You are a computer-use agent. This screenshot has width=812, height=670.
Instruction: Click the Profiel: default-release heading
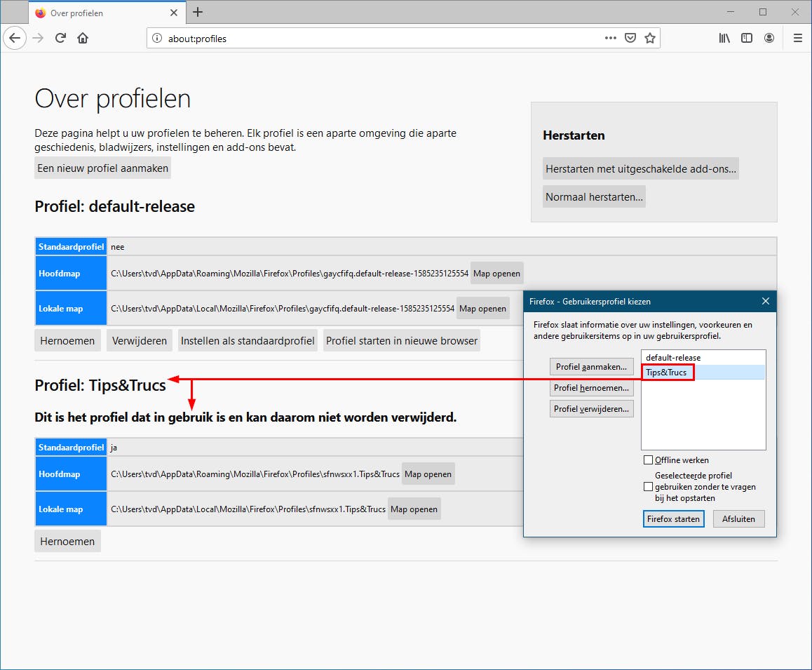coord(114,207)
